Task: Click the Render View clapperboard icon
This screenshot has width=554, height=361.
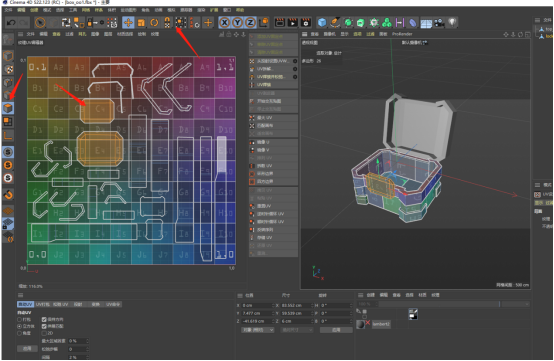Action: 280,23
